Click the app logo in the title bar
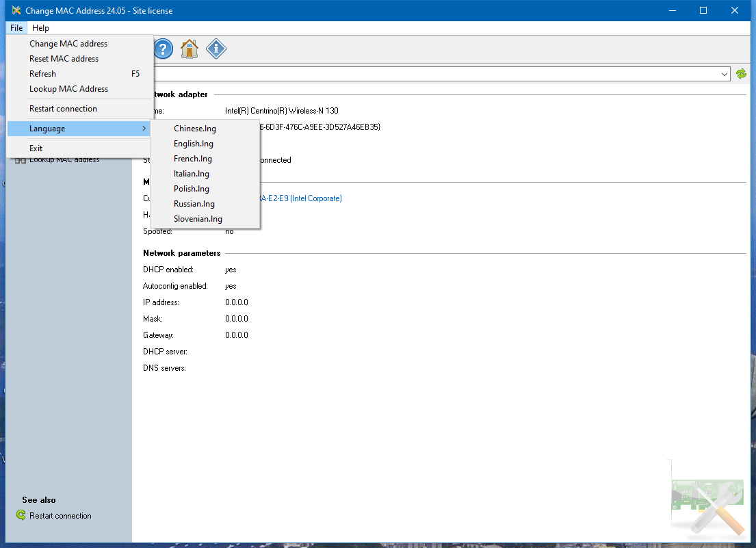756x548 pixels. (16, 10)
